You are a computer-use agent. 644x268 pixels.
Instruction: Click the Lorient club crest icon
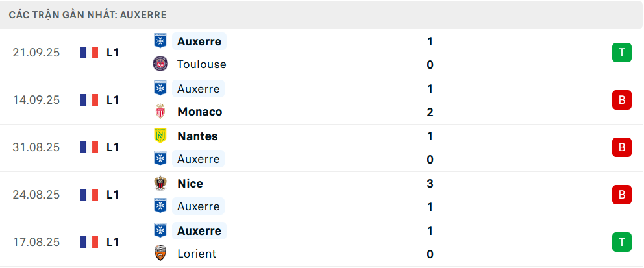coord(159,254)
